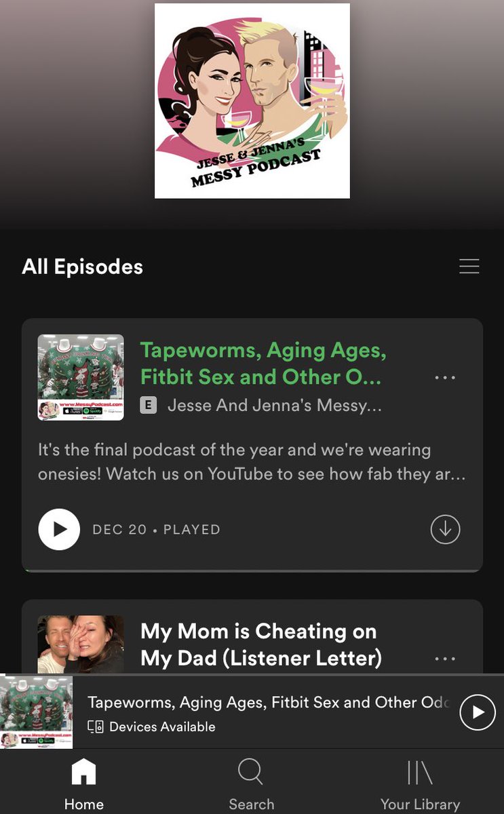Tap the explicit E badge on Tapeworms episode
The height and width of the screenshot is (814, 504).
pyautogui.click(x=148, y=406)
